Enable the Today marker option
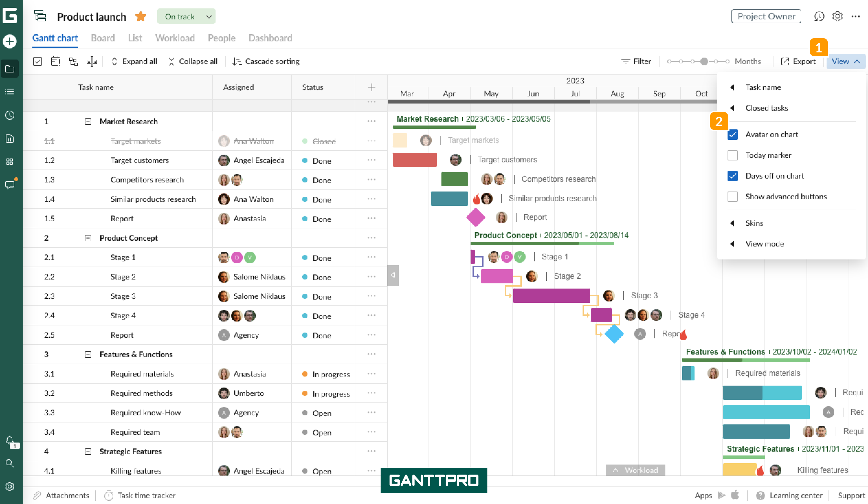The image size is (868, 504). (x=733, y=155)
